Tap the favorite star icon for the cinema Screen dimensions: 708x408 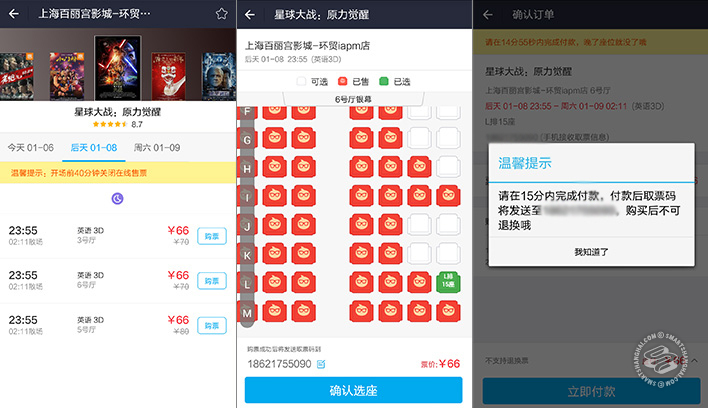(x=221, y=14)
